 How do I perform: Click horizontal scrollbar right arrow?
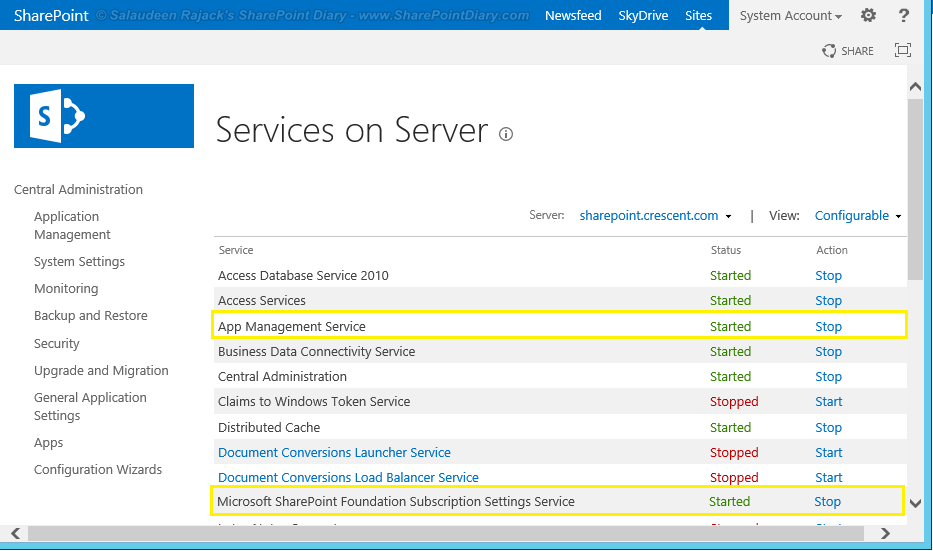click(885, 533)
